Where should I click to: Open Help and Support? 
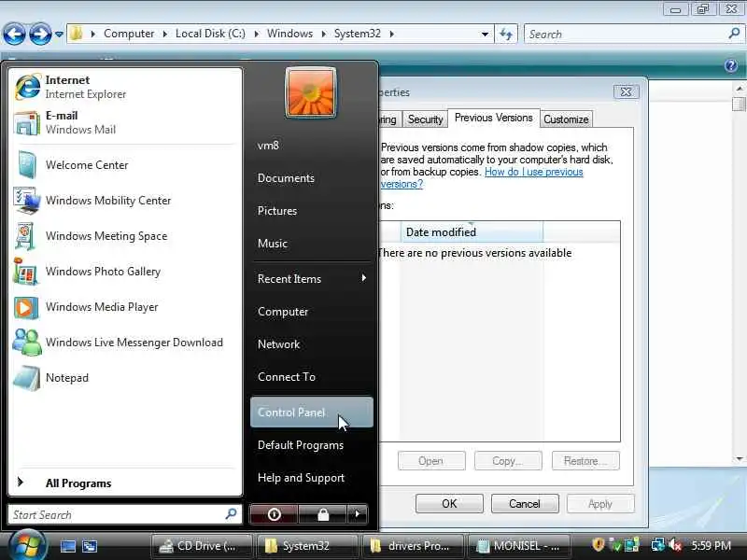click(x=311, y=478)
